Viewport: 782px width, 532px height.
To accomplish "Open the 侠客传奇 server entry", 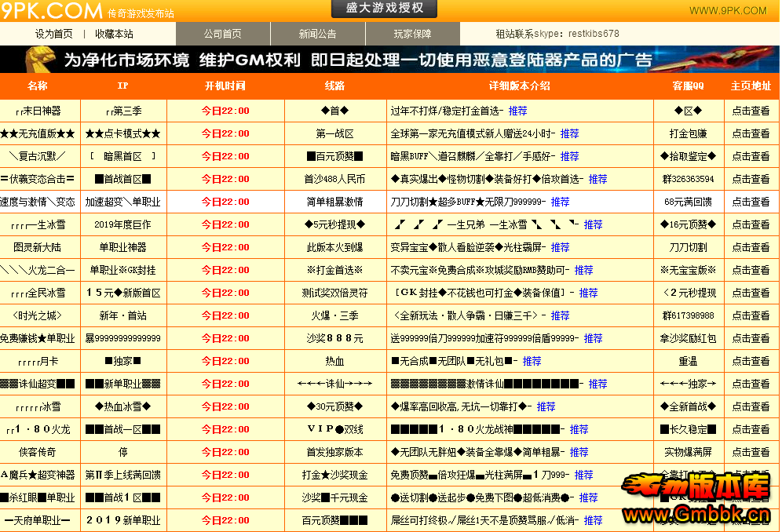I will click(x=38, y=452).
